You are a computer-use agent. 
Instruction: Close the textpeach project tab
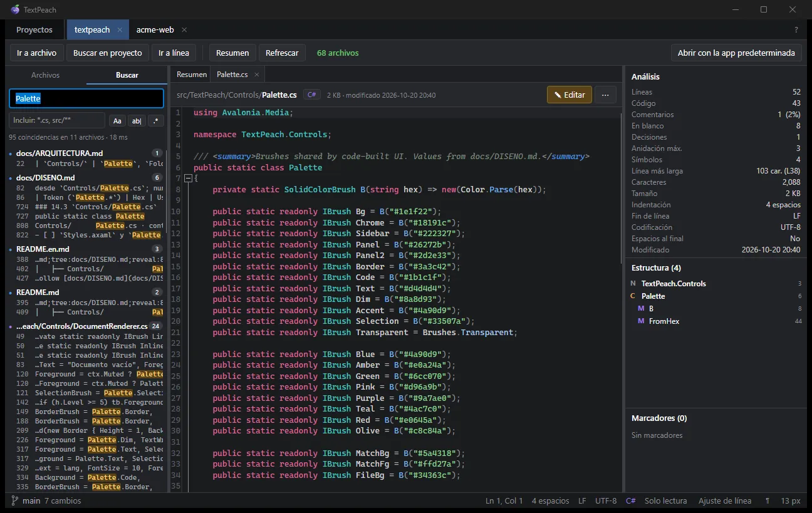point(120,29)
